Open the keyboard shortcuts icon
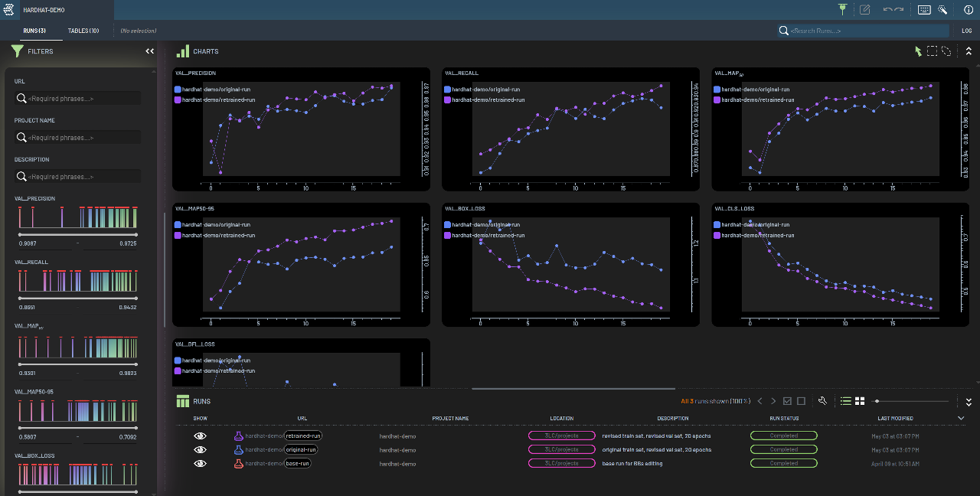The width and height of the screenshot is (980, 496). click(x=924, y=10)
